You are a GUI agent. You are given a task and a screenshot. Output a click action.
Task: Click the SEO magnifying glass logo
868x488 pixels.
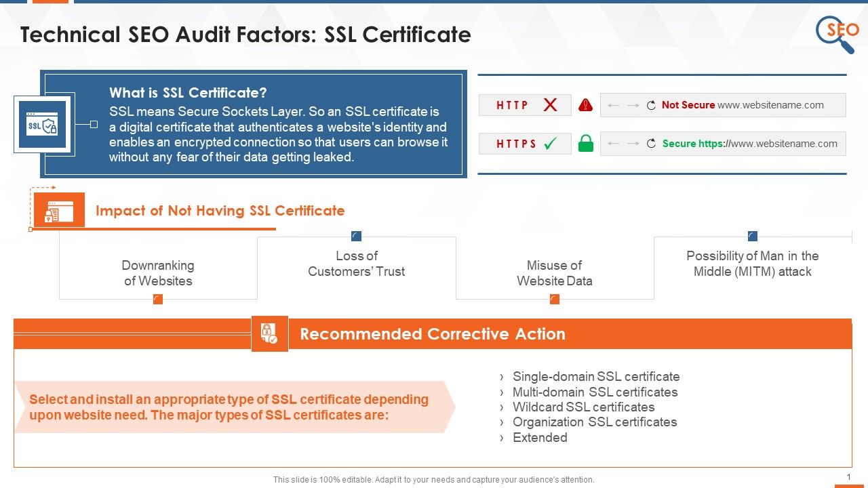click(837, 34)
